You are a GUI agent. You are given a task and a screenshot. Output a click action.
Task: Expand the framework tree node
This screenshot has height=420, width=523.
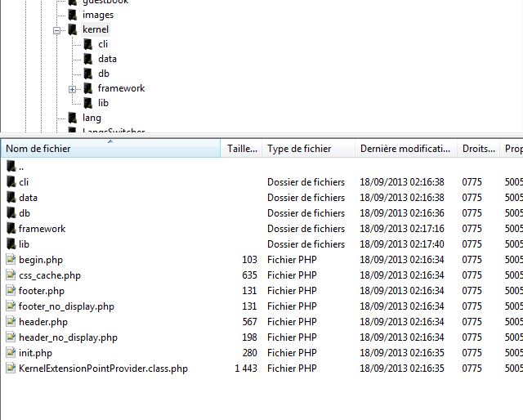coord(72,88)
